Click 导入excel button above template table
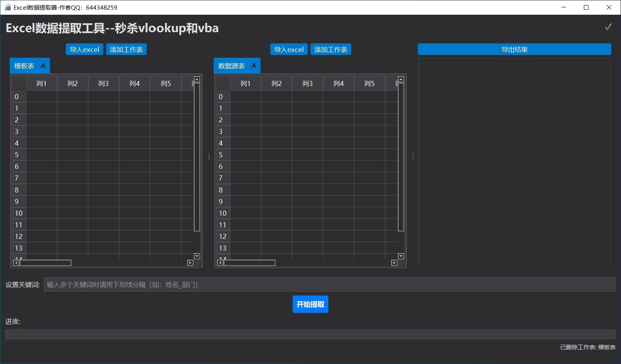 [84, 50]
